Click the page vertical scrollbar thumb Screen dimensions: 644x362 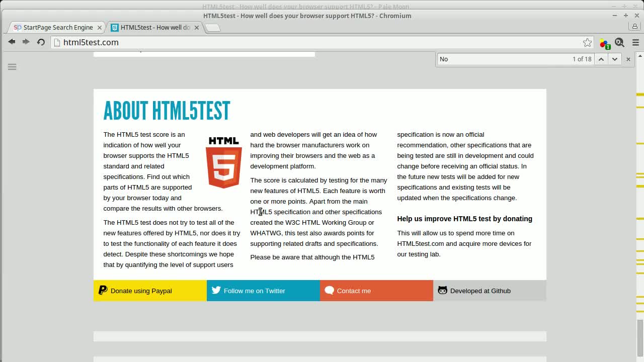[640, 339]
